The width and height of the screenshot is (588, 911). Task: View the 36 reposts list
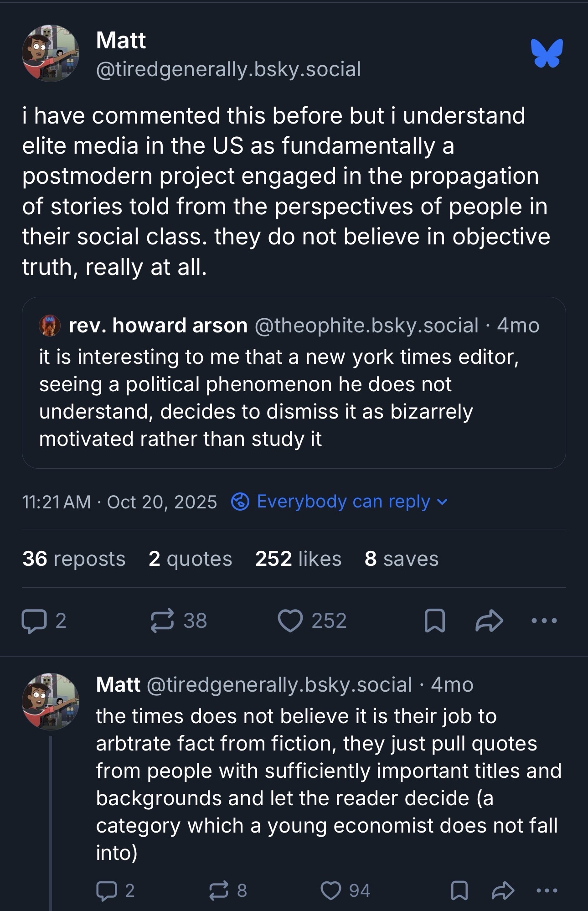(x=74, y=559)
